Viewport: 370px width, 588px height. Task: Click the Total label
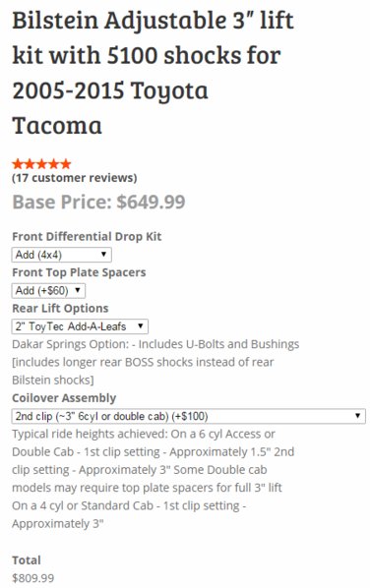click(x=27, y=560)
